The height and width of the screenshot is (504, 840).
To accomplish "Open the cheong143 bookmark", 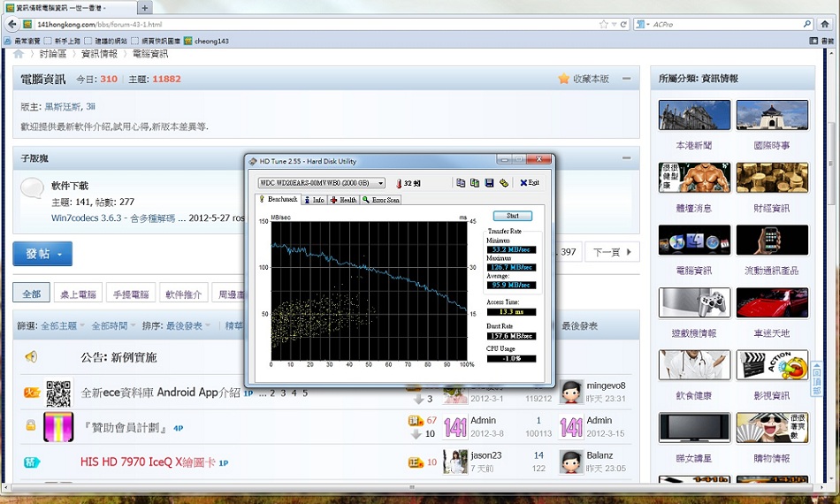I will coord(206,41).
